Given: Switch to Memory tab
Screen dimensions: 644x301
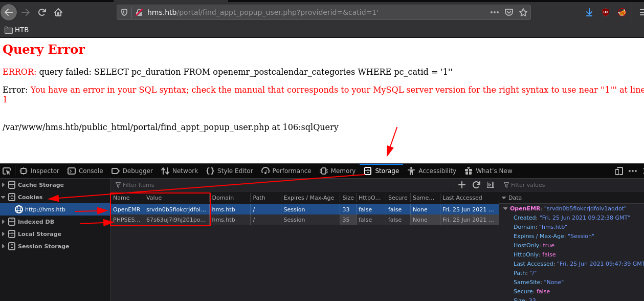Looking at the screenshot, I should [338, 171].
